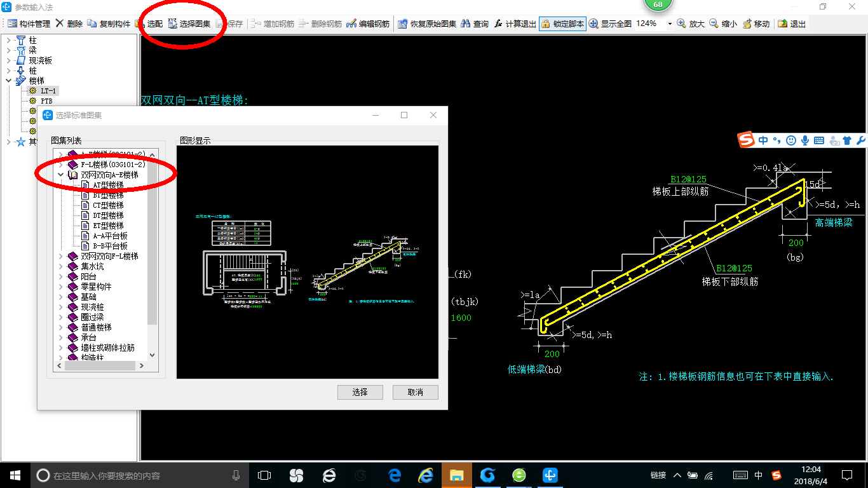Click the 查询 binoculars icon

coord(466,24)
